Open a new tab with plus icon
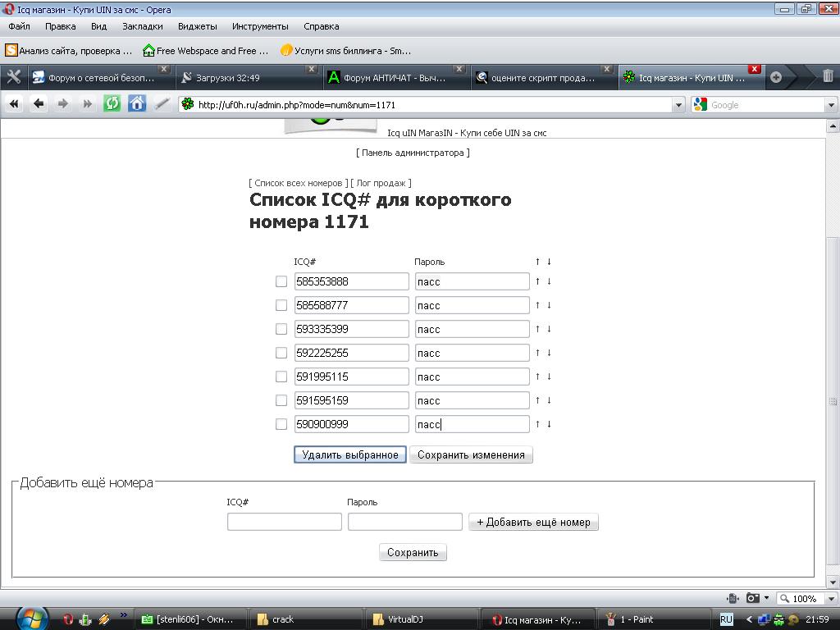Image resolution: width=840 pixels, height=630 pixels. (x=776, y=78)
